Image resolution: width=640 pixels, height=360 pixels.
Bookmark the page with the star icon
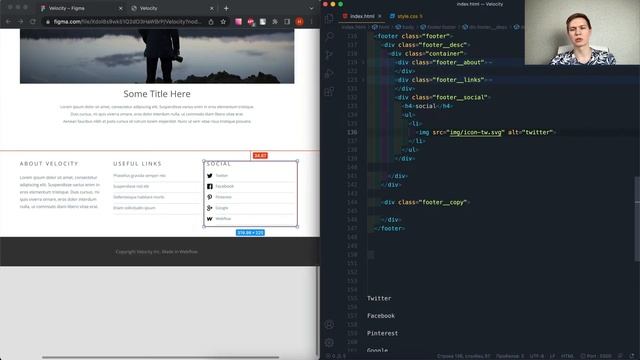223,22
